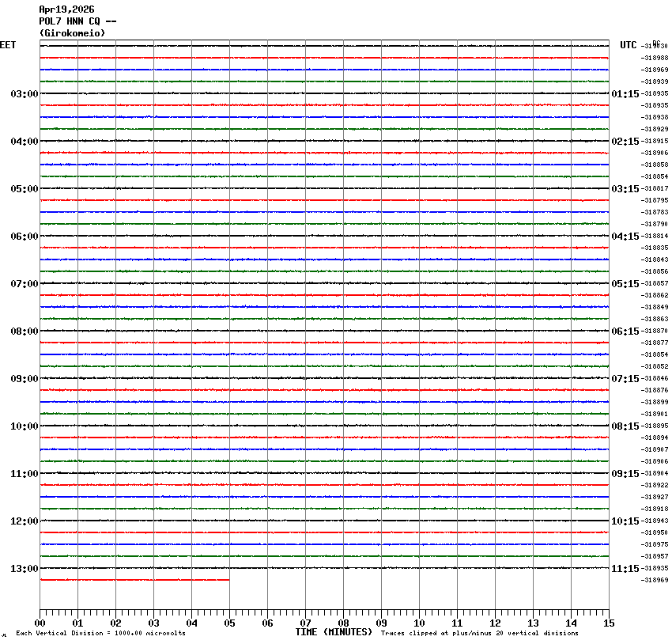
Task: Select the 13:00 EET time label
Action: pos(24,569)
